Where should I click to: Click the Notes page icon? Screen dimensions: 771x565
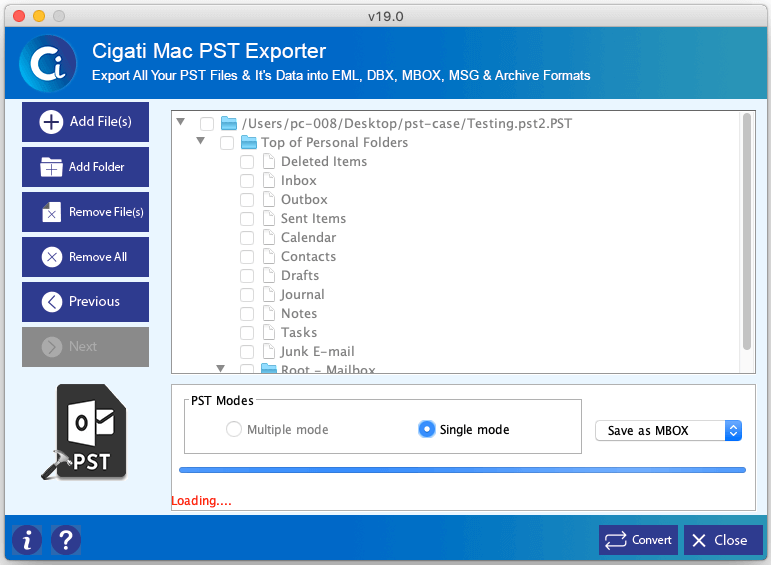[268, 313]
